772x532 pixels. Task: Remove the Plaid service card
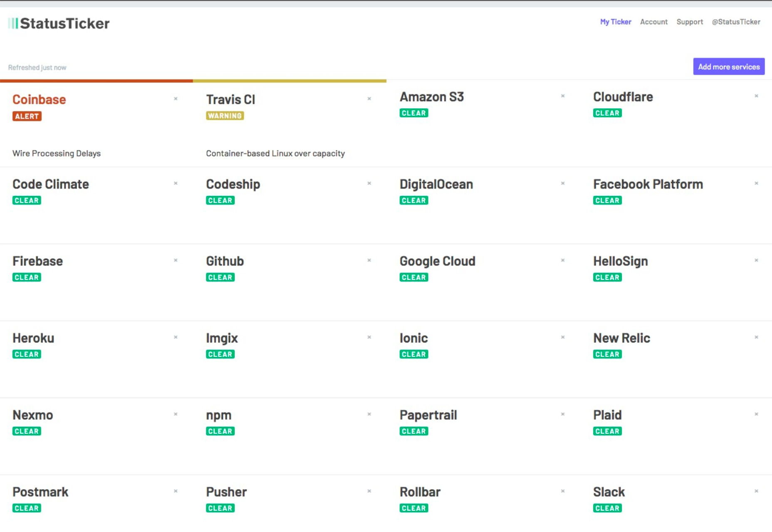756,414
